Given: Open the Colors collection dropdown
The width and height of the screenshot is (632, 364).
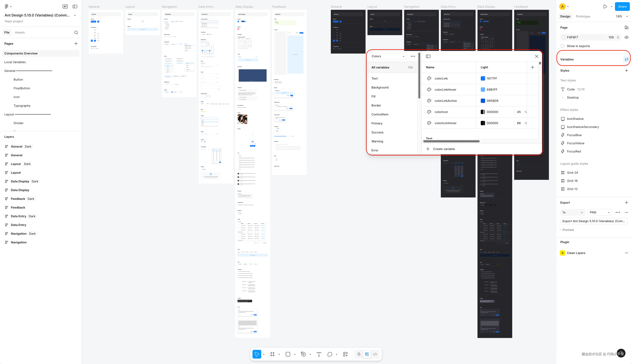Looking at the screenshot, I should tap(388, 56).
